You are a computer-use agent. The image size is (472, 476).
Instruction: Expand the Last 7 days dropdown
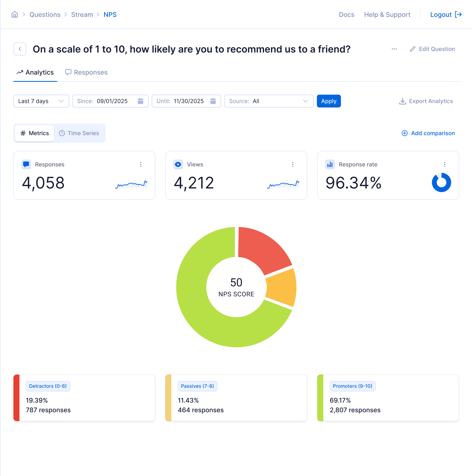pyautogui.click(x=41, y=101)
